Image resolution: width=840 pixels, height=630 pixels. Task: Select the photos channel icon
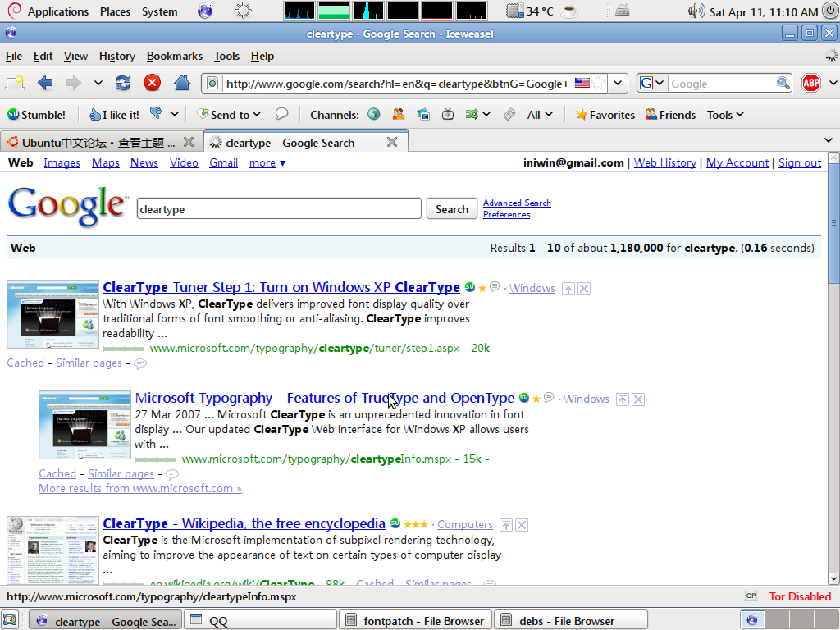[423, 114]
